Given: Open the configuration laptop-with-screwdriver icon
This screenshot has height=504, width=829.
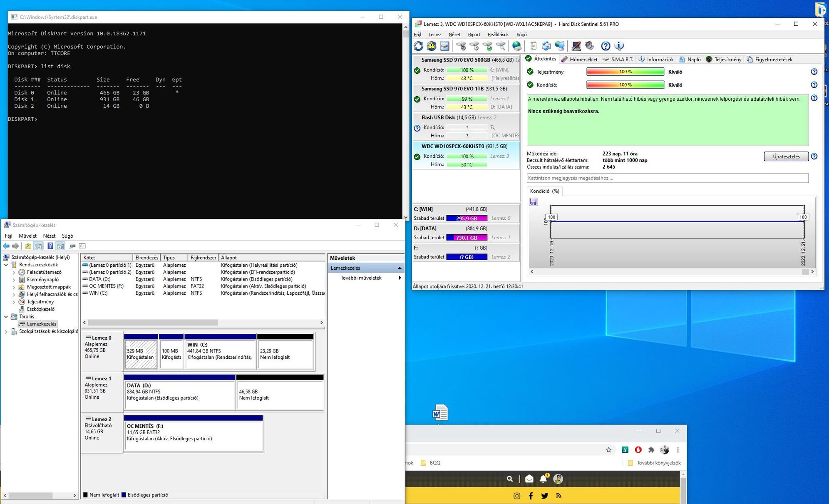Looking at the screenshot, I should [576, 46].
